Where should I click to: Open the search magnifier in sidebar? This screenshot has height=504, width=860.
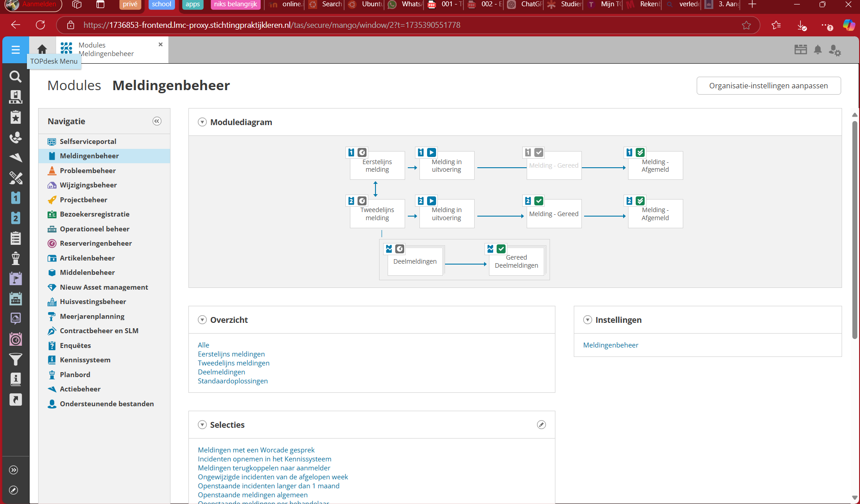pyautogui.click(x=16, y=77)
